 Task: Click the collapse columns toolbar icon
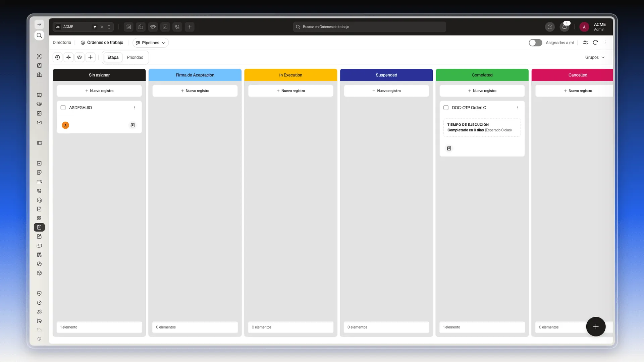pos(69,57)
